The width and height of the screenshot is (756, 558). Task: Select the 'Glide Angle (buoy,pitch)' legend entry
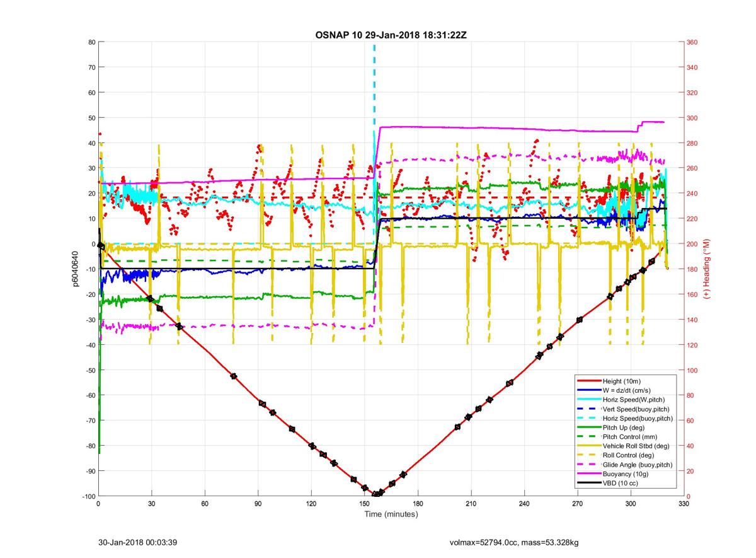[638, 464]
